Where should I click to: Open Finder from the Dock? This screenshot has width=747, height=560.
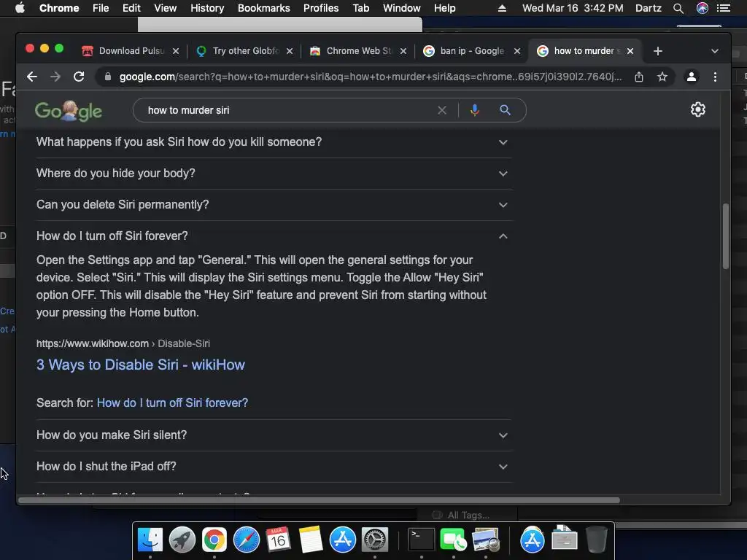150,540
